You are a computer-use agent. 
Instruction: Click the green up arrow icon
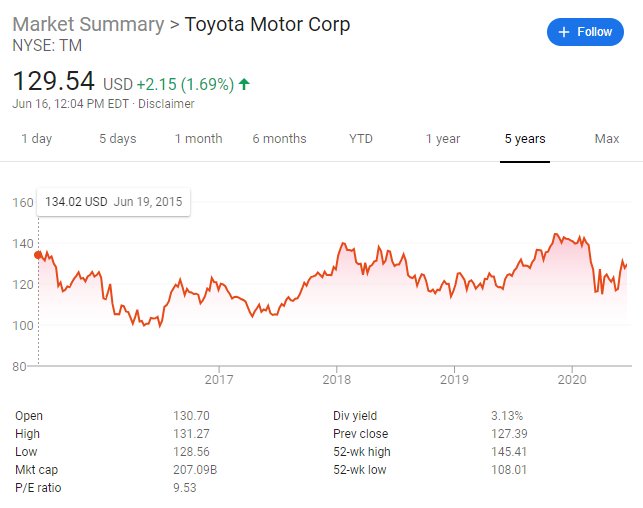(x=244, y=84)
